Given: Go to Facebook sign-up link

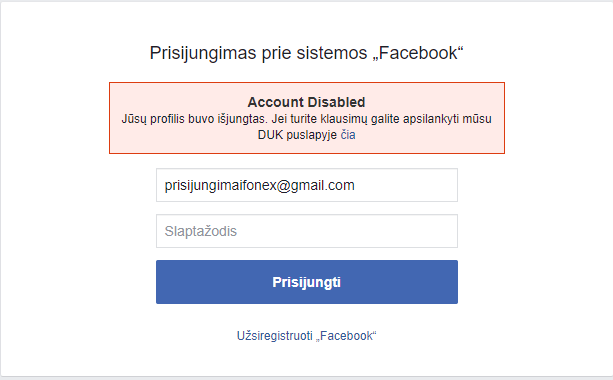Looking at the screenshot, I should [x=306, y=336].
